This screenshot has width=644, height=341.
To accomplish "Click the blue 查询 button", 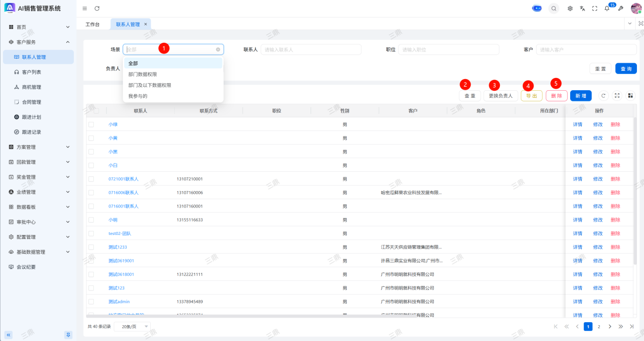I will (x=626, y=68).
